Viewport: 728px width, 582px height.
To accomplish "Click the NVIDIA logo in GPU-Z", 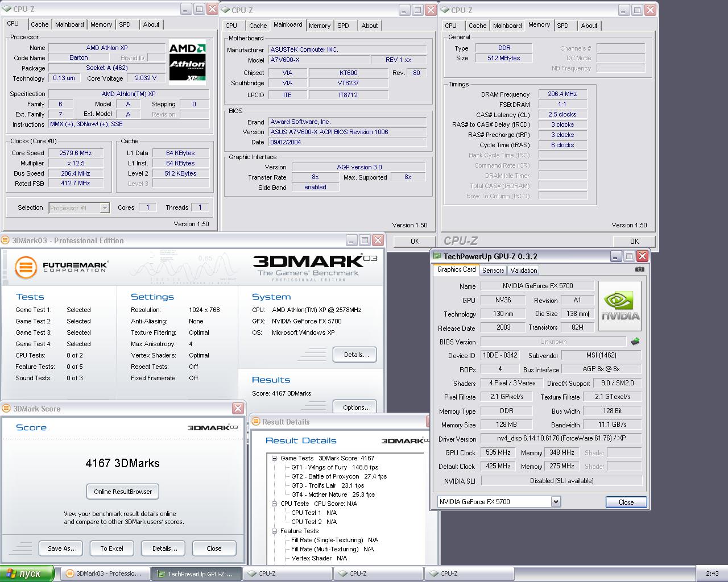I will pyautogui.click(x=620, y=306).
